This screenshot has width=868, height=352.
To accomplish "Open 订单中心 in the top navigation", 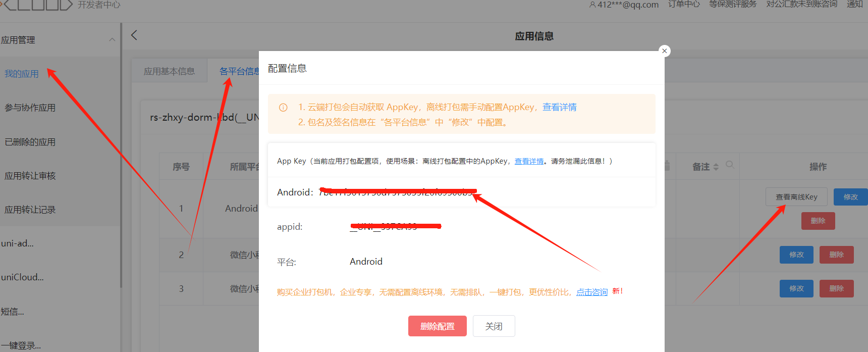I will tap(684, 4).
